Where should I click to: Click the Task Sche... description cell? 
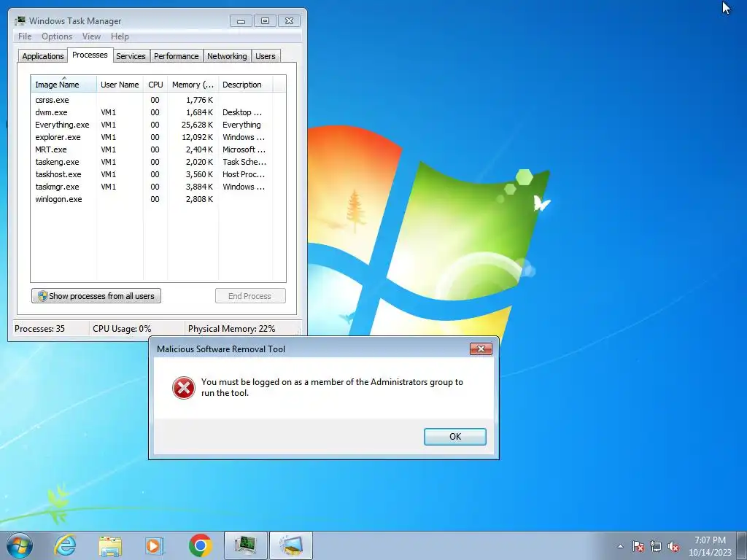(244, 162)
